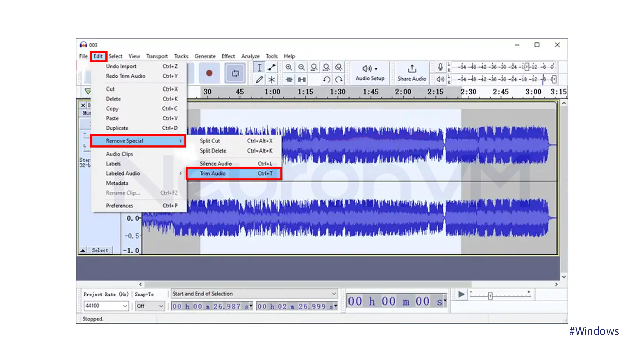The image size is (644, 362).
Task: Expand Start and End of Selection dropdown
Action: coord(334,294)
